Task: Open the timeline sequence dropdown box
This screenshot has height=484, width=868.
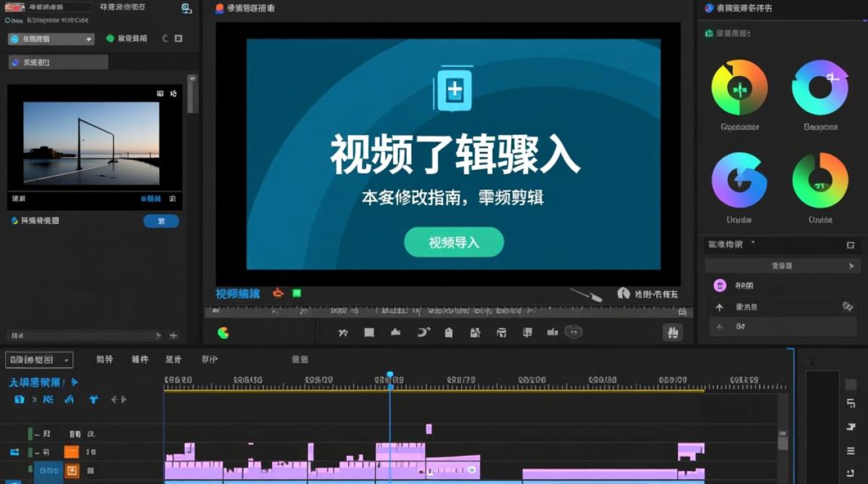Action: (x=39, y=359)
